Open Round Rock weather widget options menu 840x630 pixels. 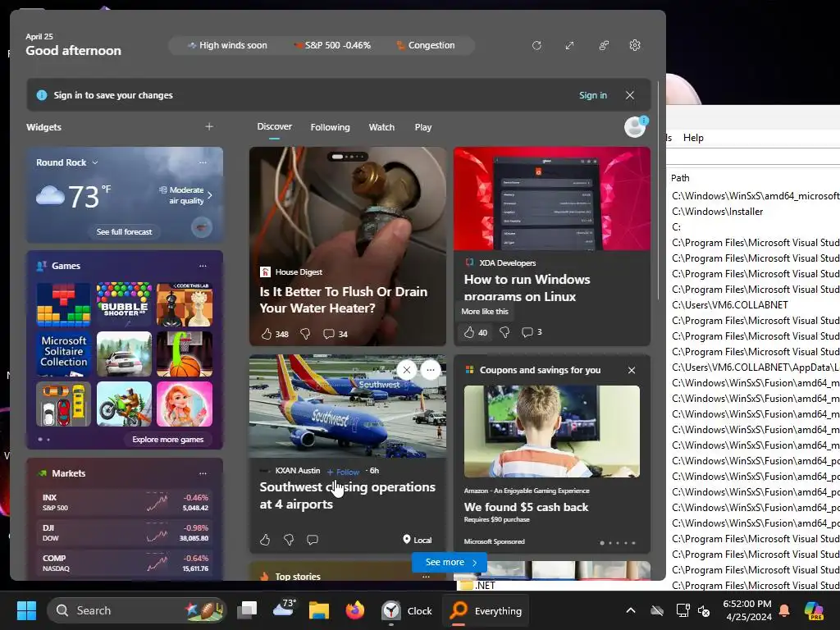(203, 162)
